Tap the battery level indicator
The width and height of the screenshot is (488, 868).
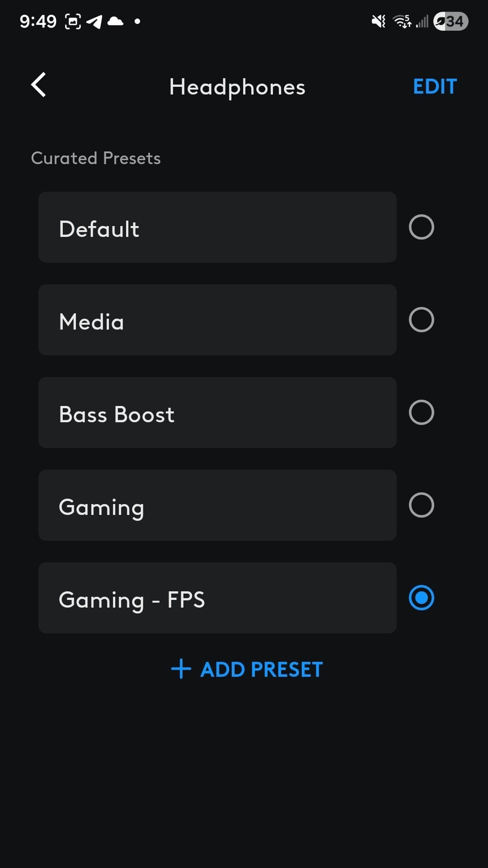click(x=450, y=21)
